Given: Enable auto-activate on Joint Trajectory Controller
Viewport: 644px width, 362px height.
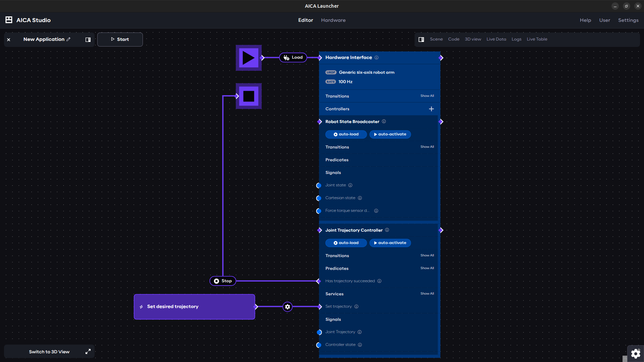Looking at the screenshot, I should click(390, 243).
